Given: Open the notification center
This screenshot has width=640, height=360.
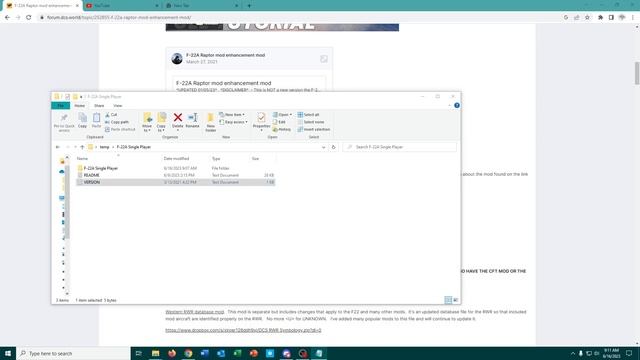Looking at the screenshot, I should click(x=629, y=353).
